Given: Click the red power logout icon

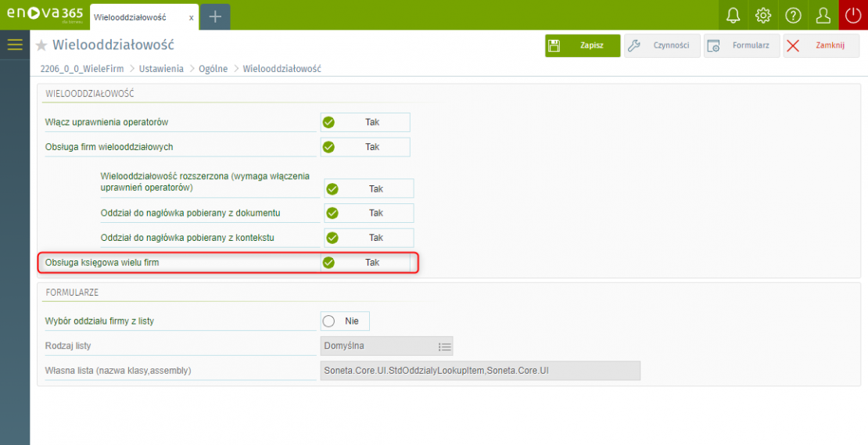Looking at the screenshot, I should pos(853,16).
